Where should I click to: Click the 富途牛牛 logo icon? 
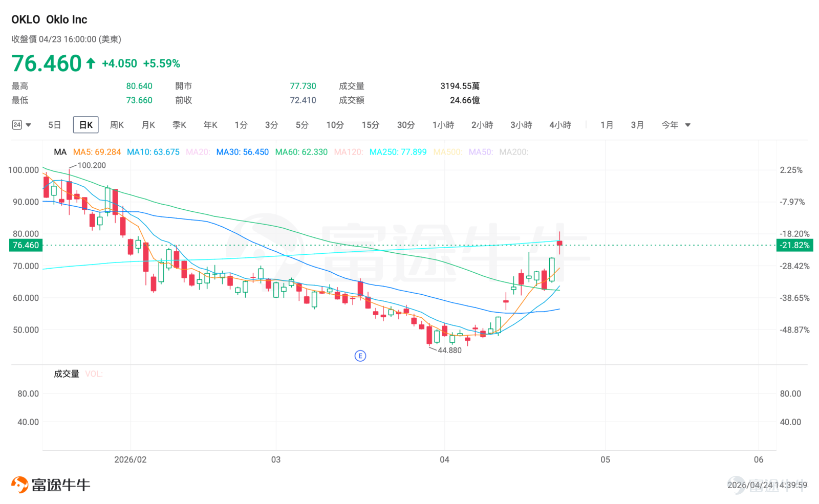tap(19, 485)
